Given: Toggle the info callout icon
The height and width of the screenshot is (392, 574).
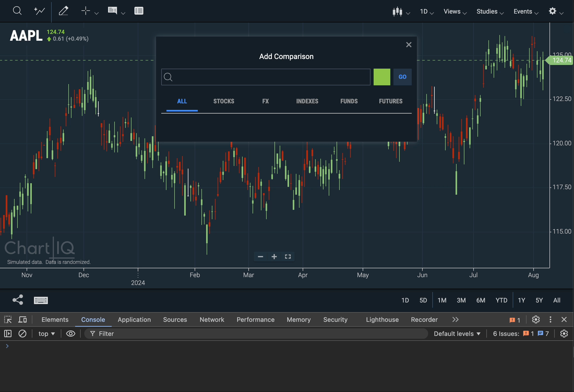Looking at the screenshot, I should [x=112, y=11].
